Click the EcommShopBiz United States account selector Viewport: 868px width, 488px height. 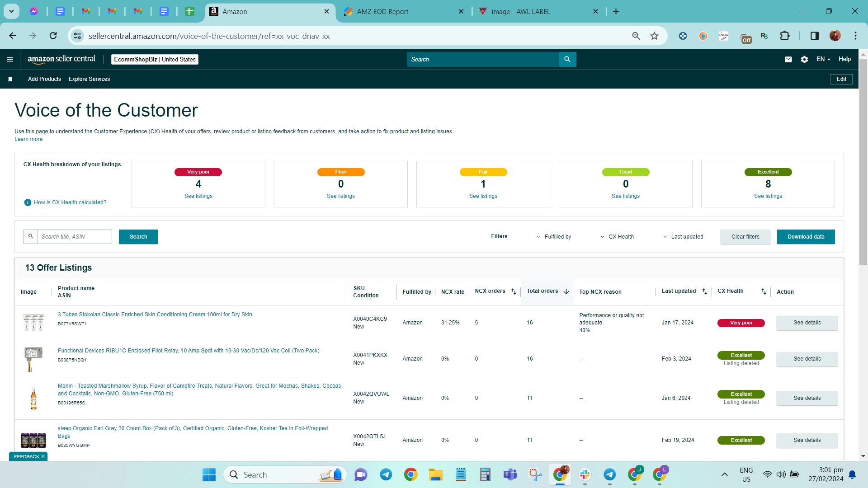coord(155,59)
